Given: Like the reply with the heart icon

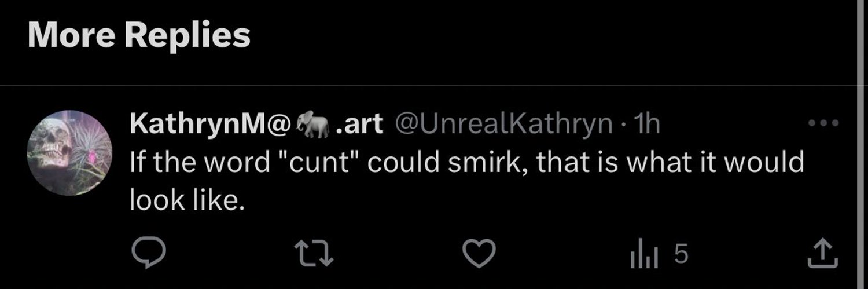Looking at the screenshot, I should 480,254.
